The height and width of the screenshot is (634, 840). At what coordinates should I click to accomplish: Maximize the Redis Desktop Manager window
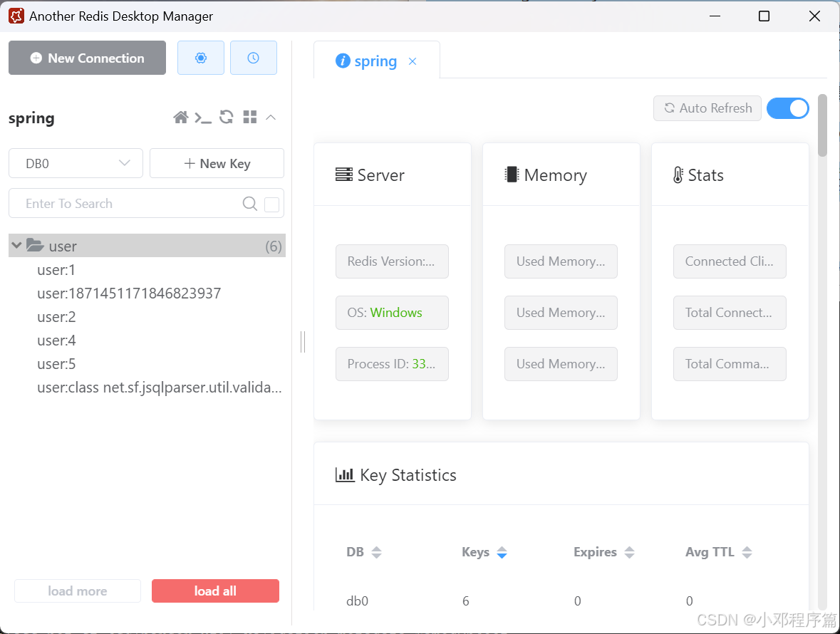pos(764,16)
